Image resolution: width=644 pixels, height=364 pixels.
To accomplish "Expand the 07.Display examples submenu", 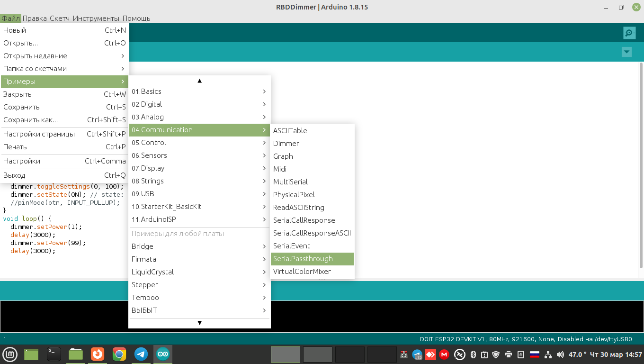I will coord(199,168).
